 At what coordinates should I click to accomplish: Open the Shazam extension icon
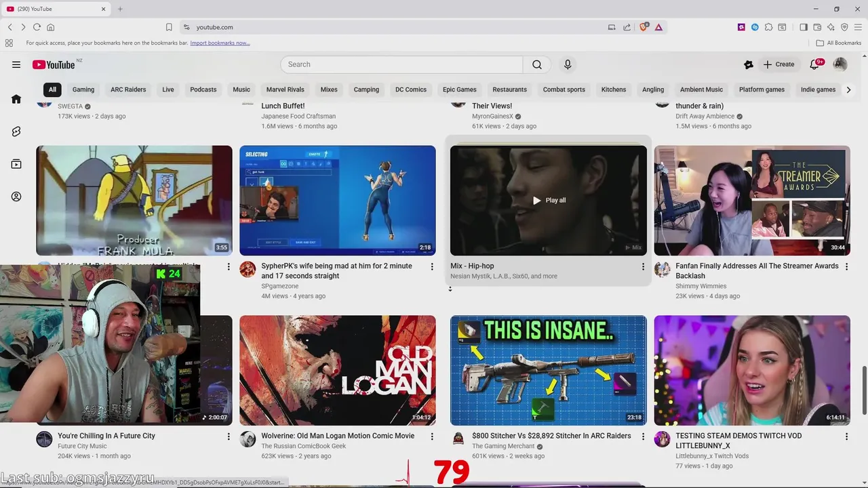[755, 27]
